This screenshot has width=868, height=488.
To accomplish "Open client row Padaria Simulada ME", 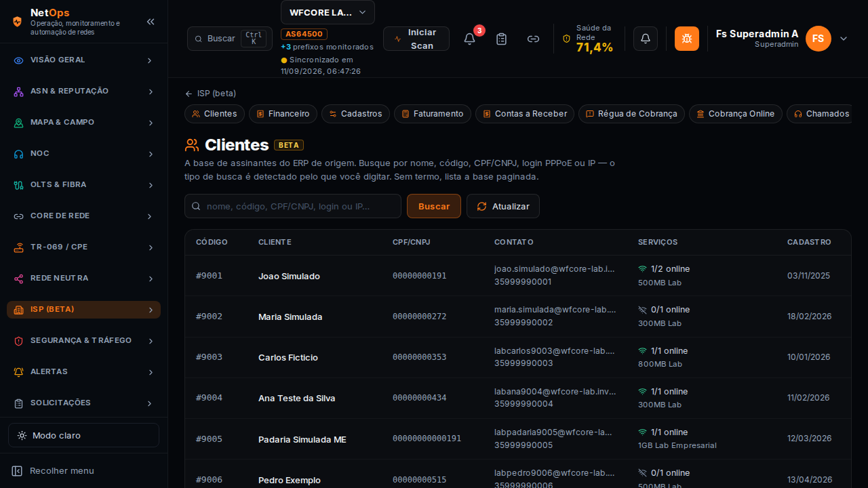I will [518, 439].
